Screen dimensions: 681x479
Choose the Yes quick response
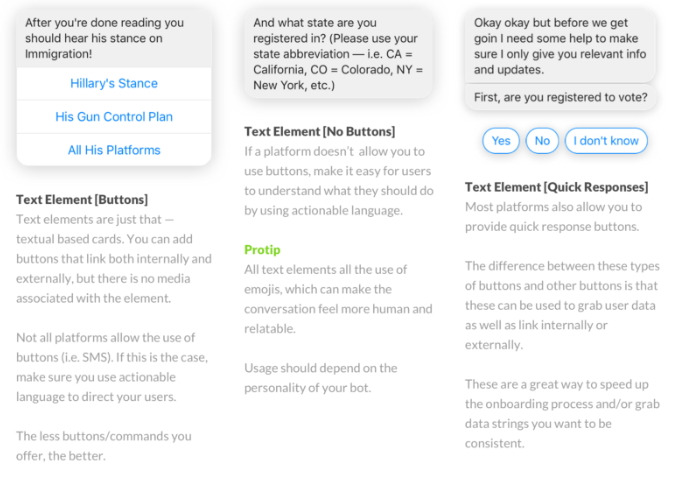click(x=501, y=141)
